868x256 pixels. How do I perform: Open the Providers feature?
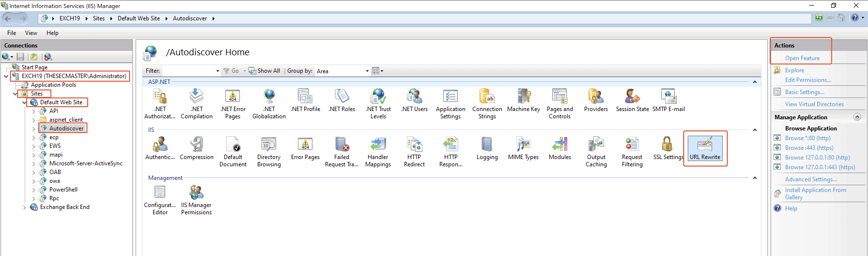[596, 101]
